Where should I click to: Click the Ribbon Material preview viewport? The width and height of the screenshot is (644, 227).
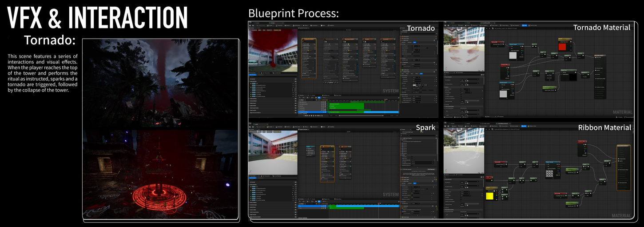(x=464, y=151)
